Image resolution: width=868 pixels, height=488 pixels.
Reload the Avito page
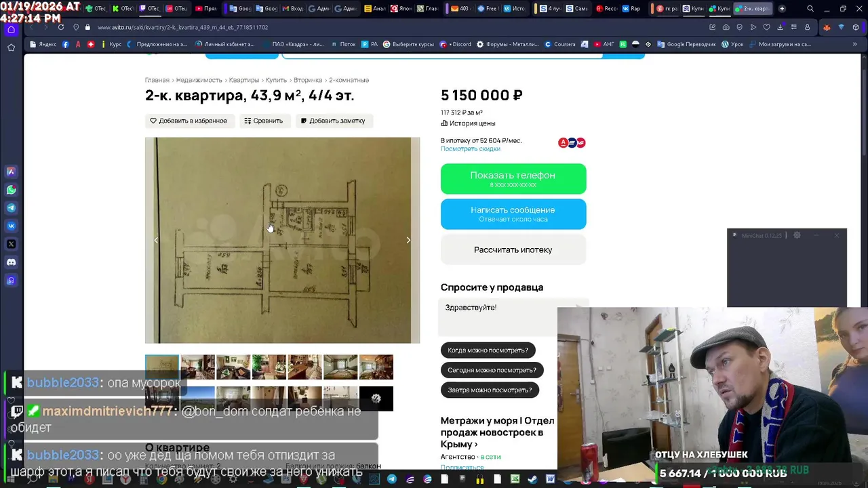click(61, 27)
